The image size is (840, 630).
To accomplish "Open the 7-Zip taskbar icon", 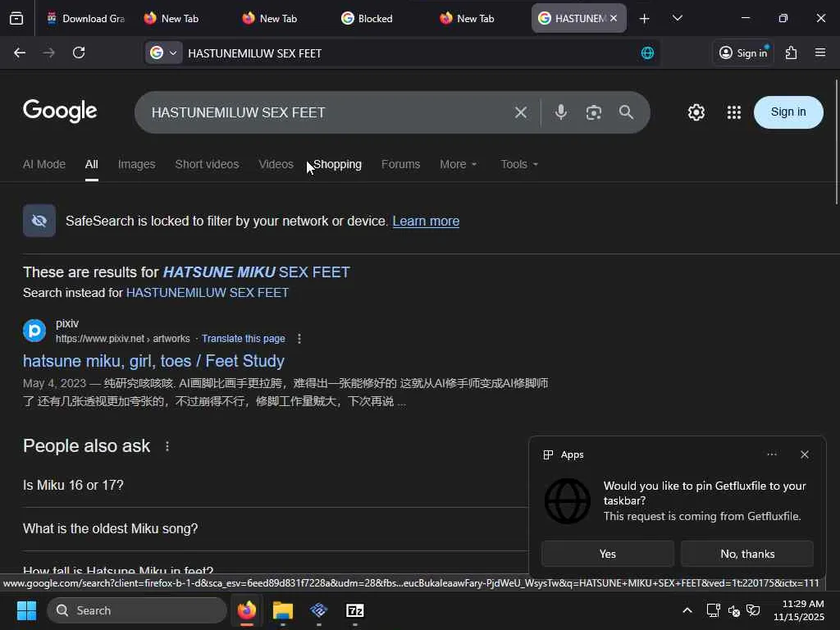I will coord(354,610).
